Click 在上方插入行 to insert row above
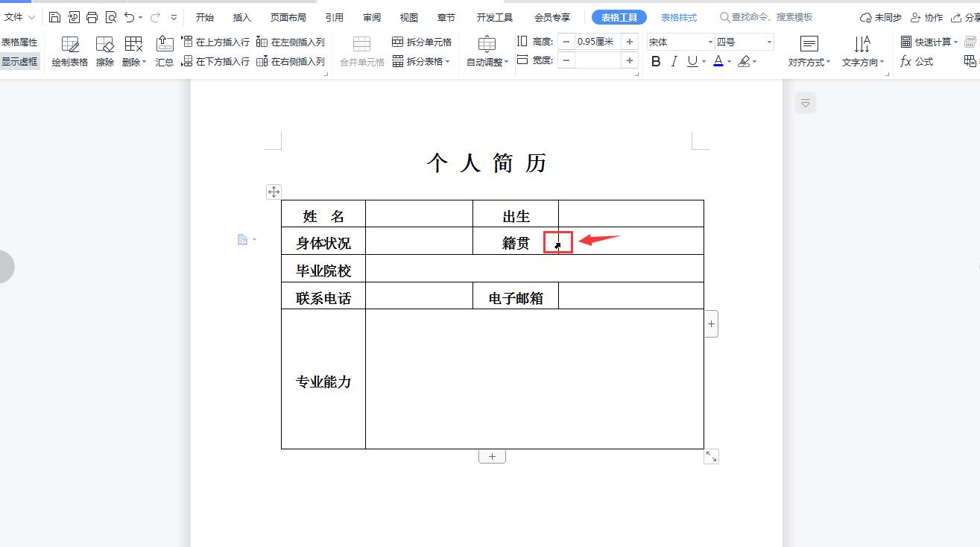This screenshot has width=980, height=547. (216, 42)
